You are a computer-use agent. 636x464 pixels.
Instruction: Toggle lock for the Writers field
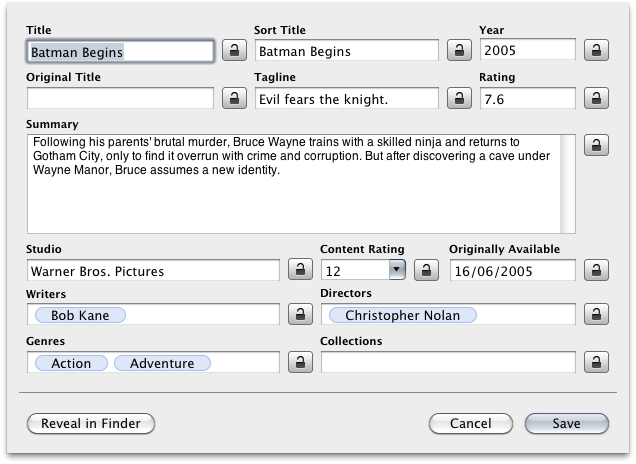(x=299, y=315)
